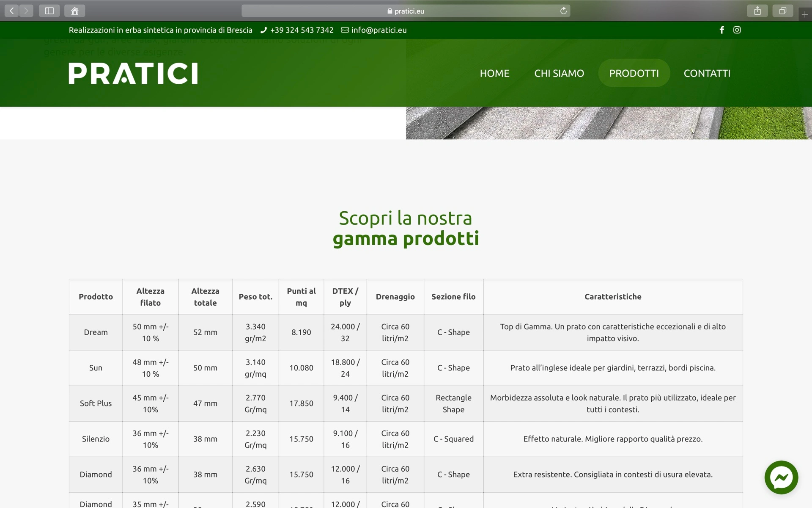Open the CONTATTI menu item

[x=707, y=73]
